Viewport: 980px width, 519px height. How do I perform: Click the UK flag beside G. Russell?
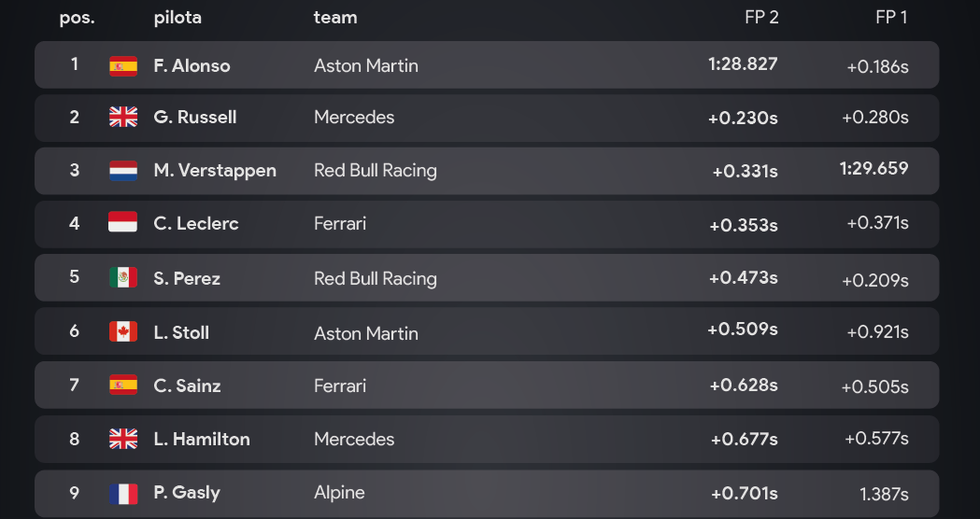[x=123, y=117]
